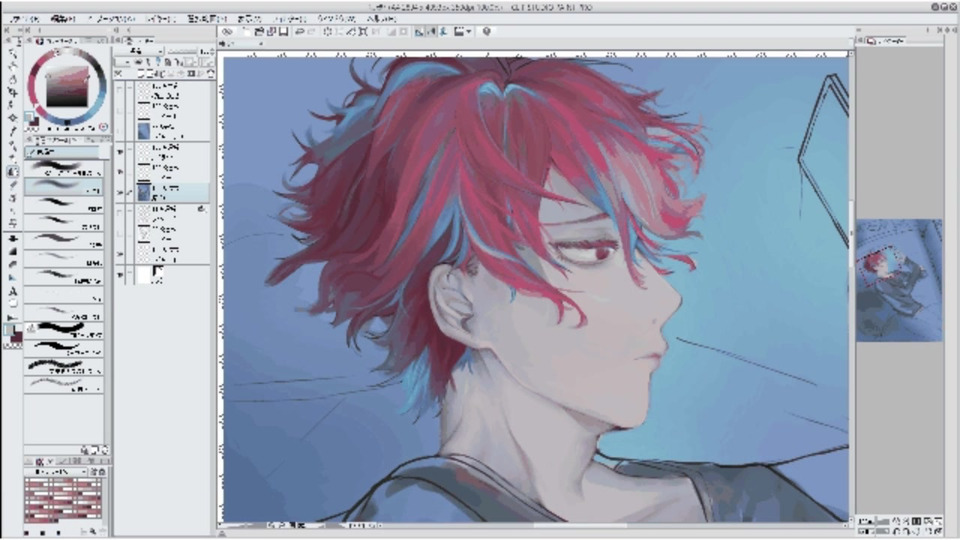
Task: Click the Save floppy disk icon
Action: coord(283,31)
